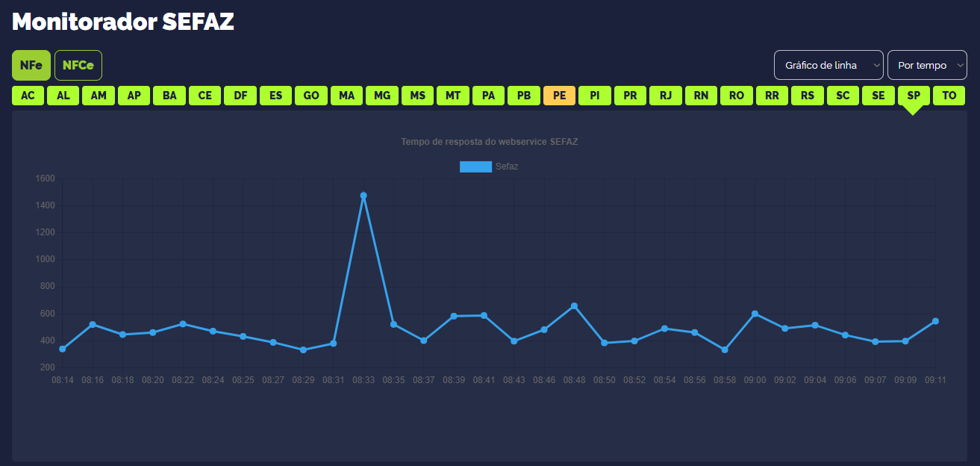Select the RO state tab
The height and width of the screenshot is (466, 980).
737,96
